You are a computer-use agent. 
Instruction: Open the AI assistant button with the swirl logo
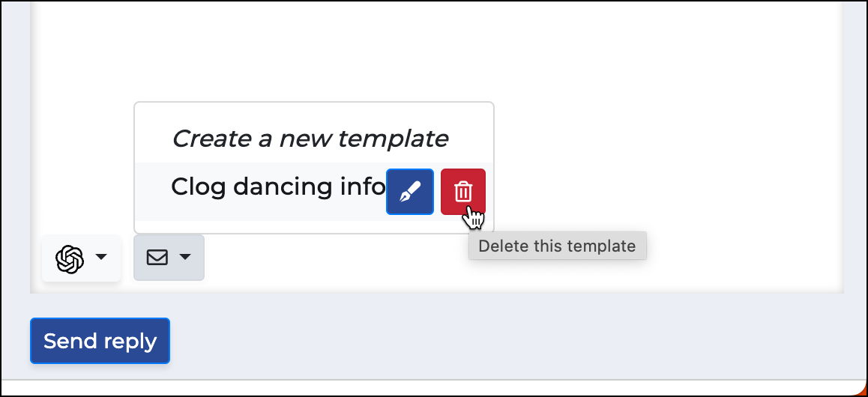point(81,258)
